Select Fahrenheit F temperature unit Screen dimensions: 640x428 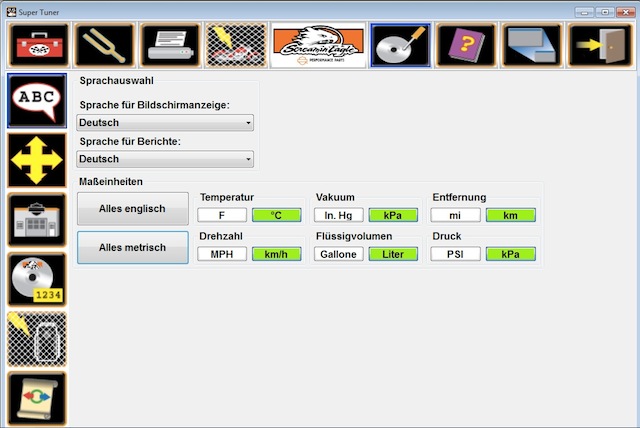click(221, 215)
